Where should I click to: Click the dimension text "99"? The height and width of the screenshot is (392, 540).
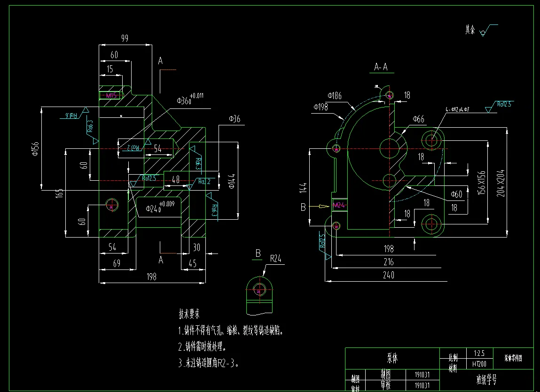coord(125,38)
